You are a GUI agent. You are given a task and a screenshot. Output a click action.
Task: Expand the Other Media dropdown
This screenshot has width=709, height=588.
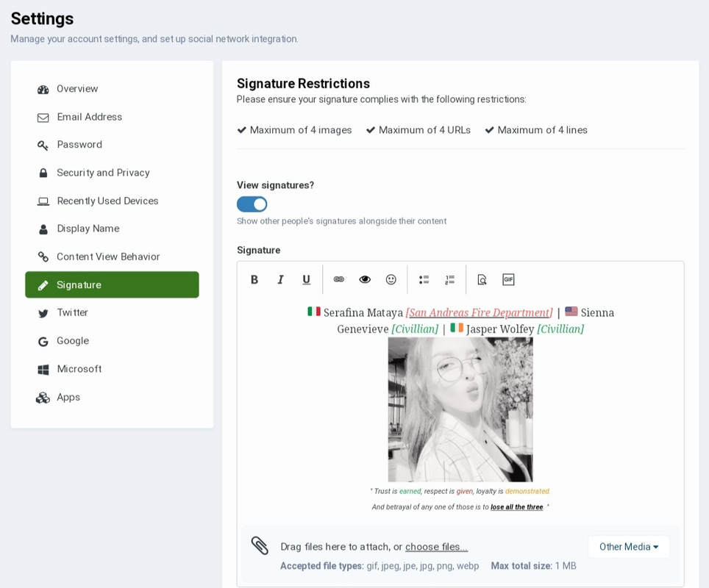(629, 547)
